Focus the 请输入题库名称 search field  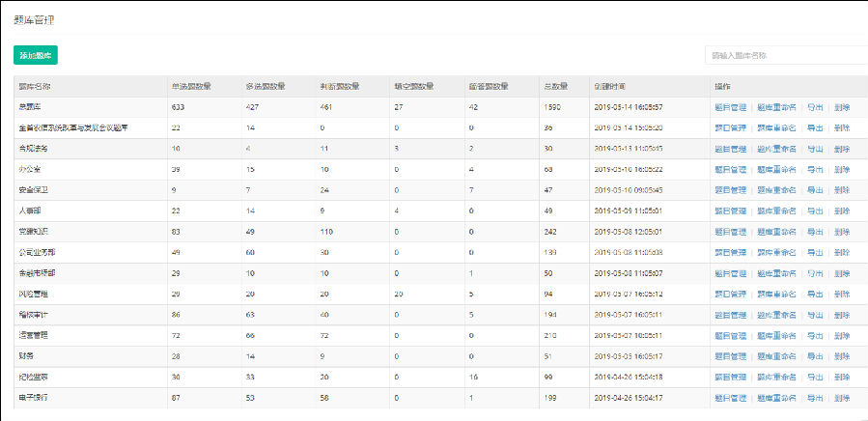coord(785,55)
